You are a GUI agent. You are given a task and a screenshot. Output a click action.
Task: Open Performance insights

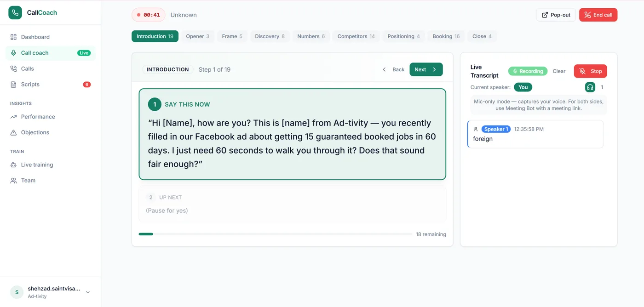[x=51, y=117]
